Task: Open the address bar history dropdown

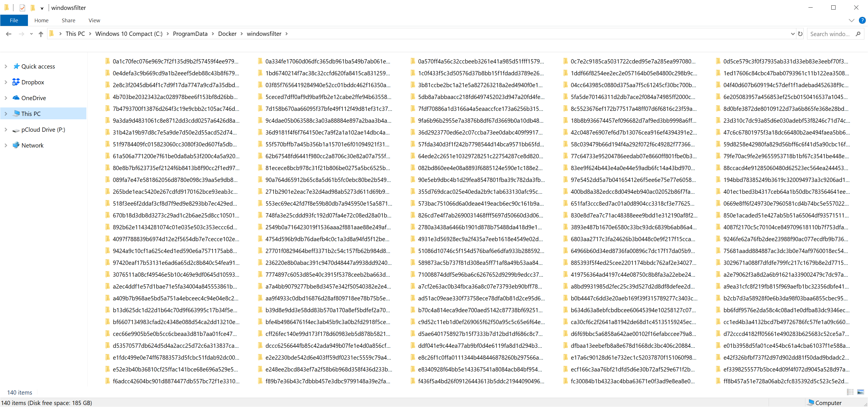Action: (x=793, y=34)
